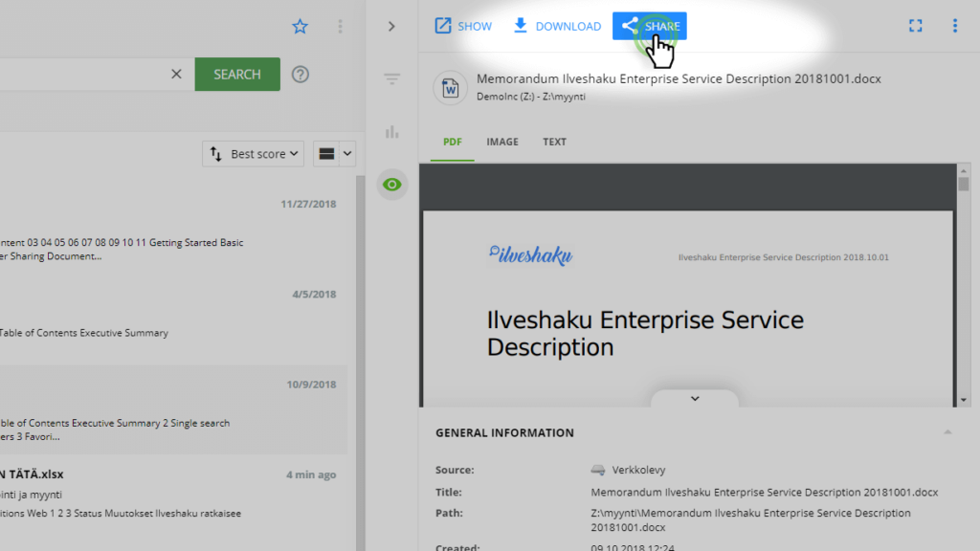Open the search help question icon

(300, 75)
